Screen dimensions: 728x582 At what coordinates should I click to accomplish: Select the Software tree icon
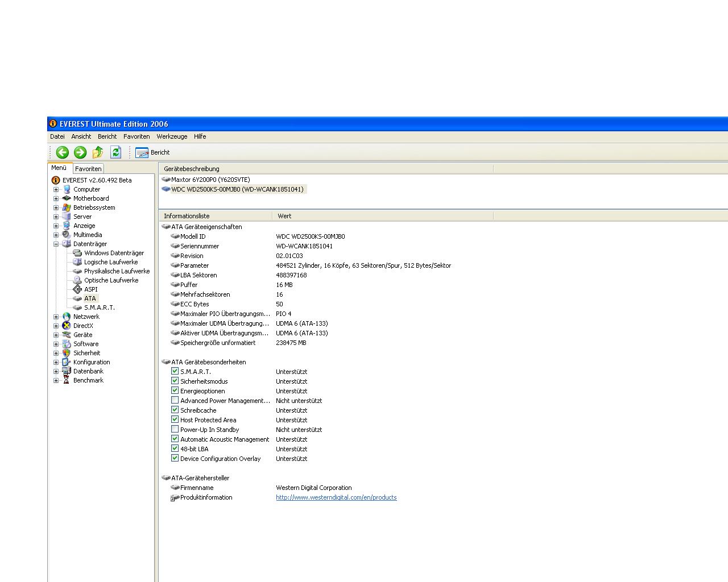67,344
